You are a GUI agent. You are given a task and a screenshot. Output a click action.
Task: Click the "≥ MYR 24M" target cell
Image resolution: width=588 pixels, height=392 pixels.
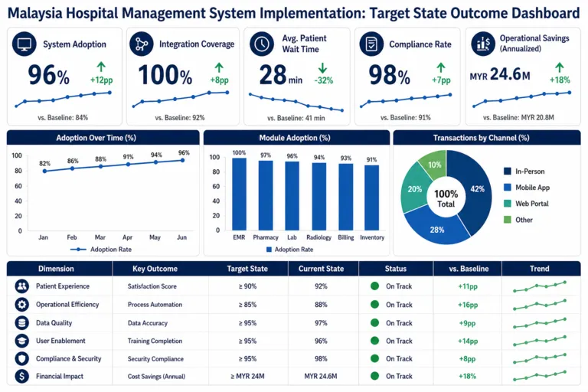pyautogui.click(x=247, y=376)
